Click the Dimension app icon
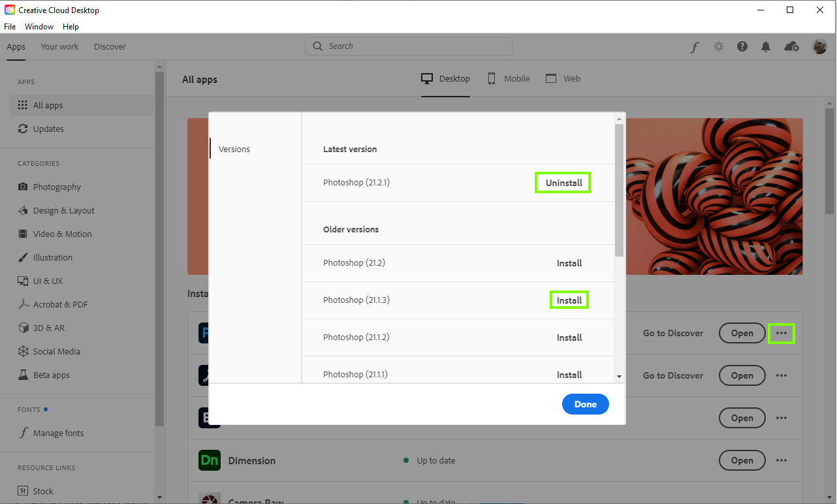Image resolution: width=837 pixels, height=504 pixels. (210, 460)
